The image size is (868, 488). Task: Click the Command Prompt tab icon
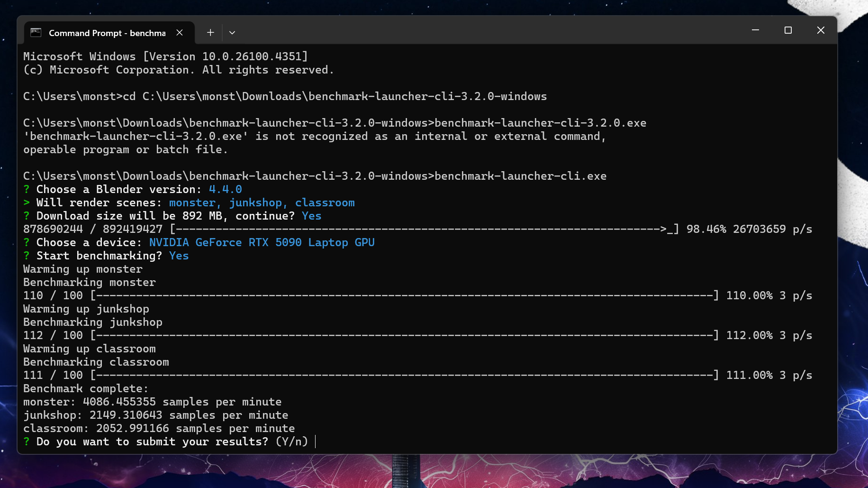coord(36,33)
